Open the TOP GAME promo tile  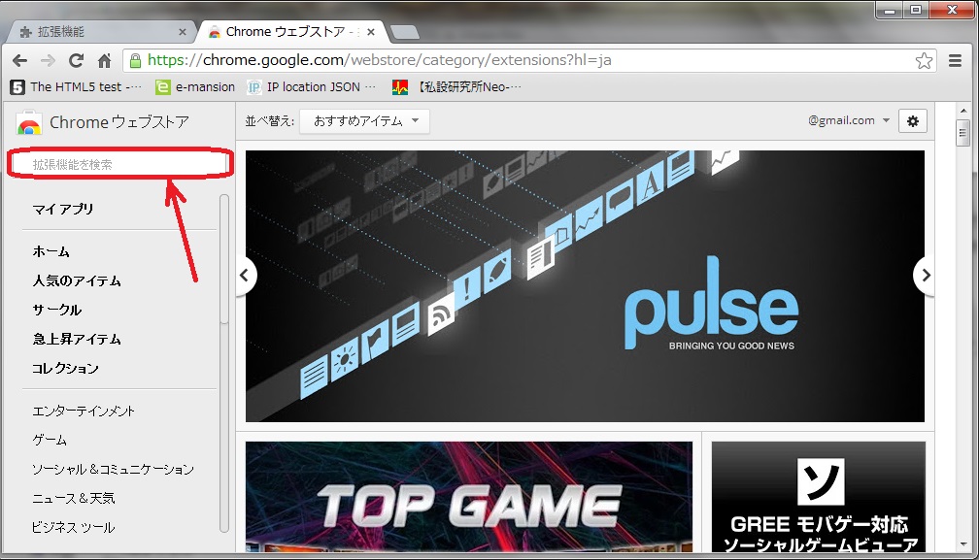click(x=469, y=497)
